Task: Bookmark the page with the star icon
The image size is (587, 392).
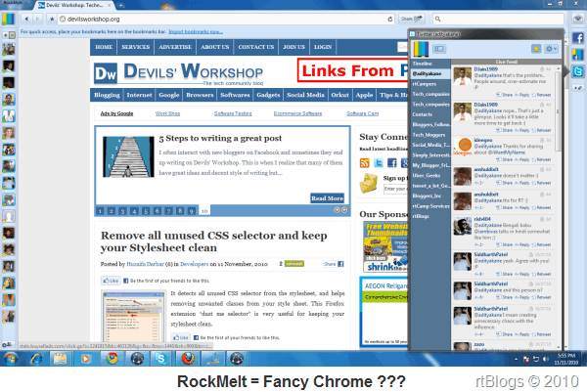Action: point(52,19)
